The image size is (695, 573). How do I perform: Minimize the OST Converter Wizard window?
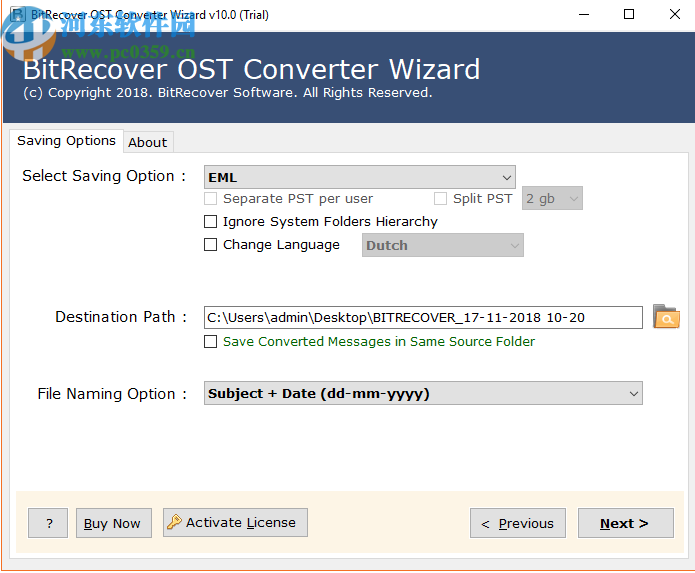[x=584, y=15]
